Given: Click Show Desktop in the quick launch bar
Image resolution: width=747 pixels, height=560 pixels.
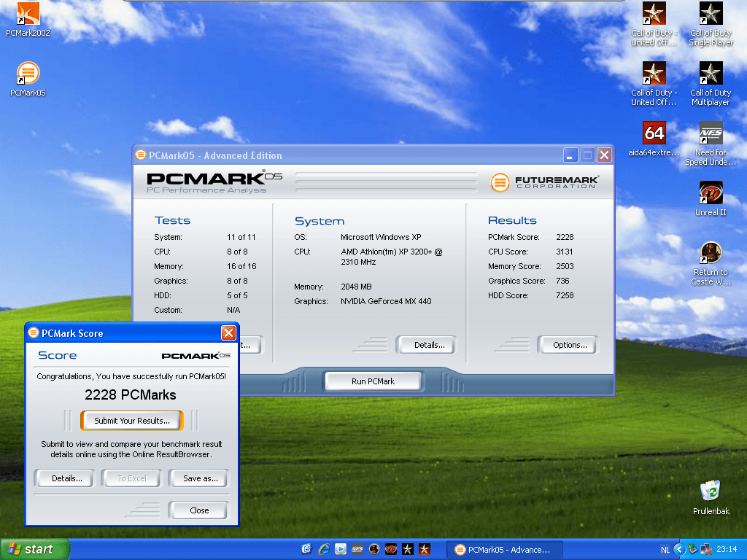Looking at the screenshot, I should click(x=306, y=549).
